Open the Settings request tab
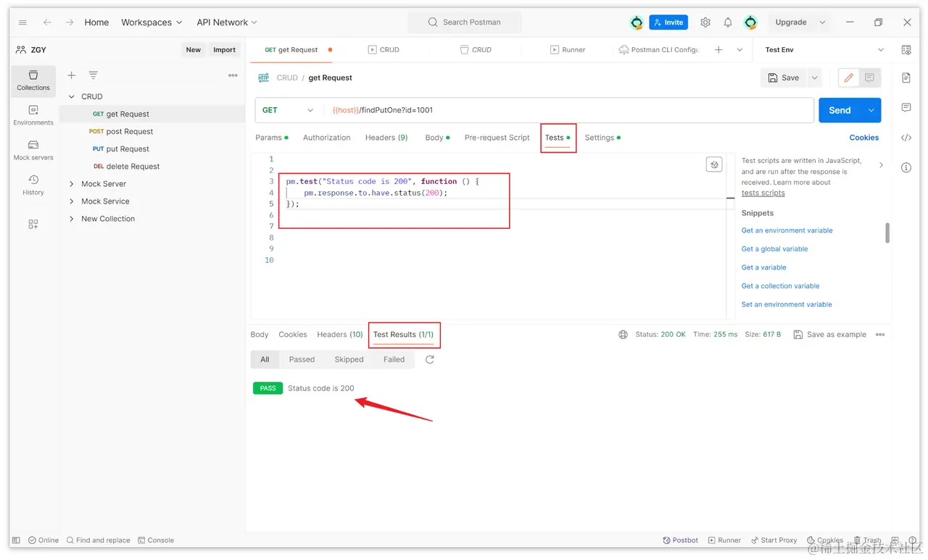The width and height of the screenshot is (928, 560). 602,138
